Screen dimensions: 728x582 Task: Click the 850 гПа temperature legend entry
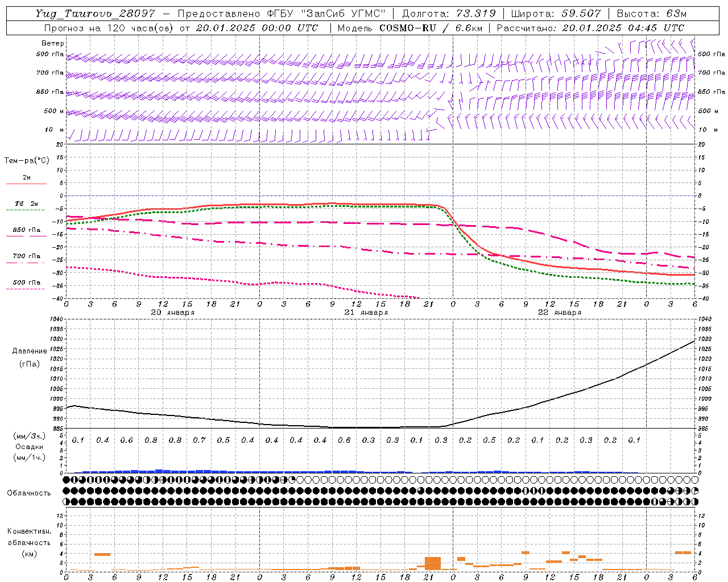pos(27,230)
